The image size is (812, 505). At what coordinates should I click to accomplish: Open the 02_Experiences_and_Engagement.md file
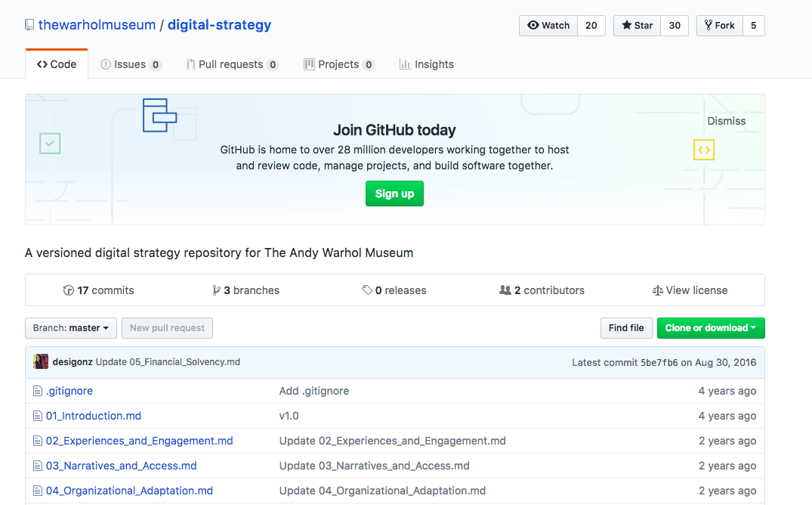coord(139,441)
